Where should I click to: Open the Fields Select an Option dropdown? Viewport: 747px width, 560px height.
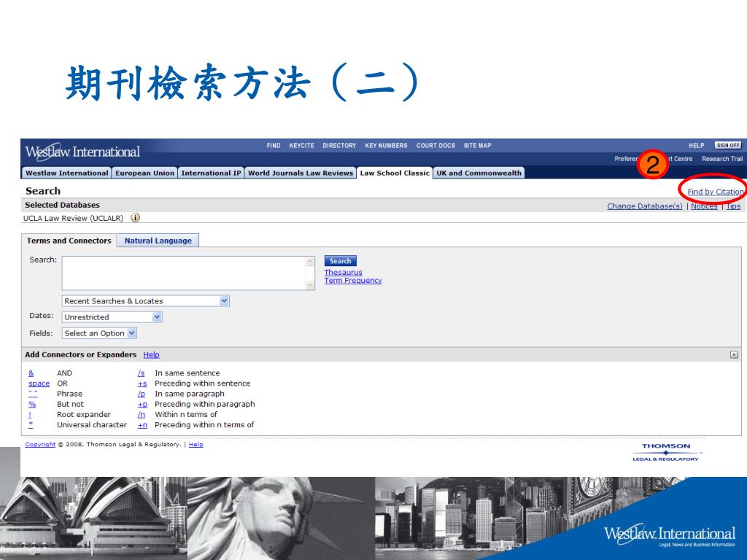coord(99,333)
